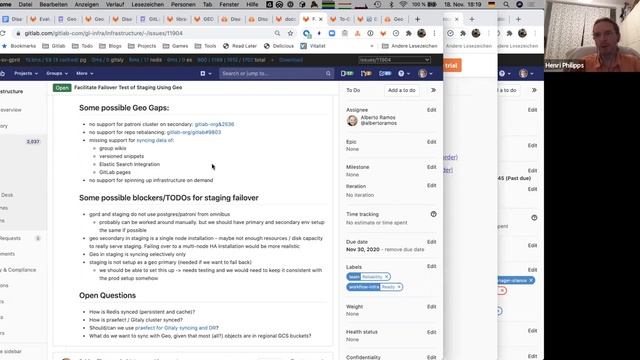Edit the Due date field
Screen dimensions: 640x360
pyautogui.click(x=431, y=242)
